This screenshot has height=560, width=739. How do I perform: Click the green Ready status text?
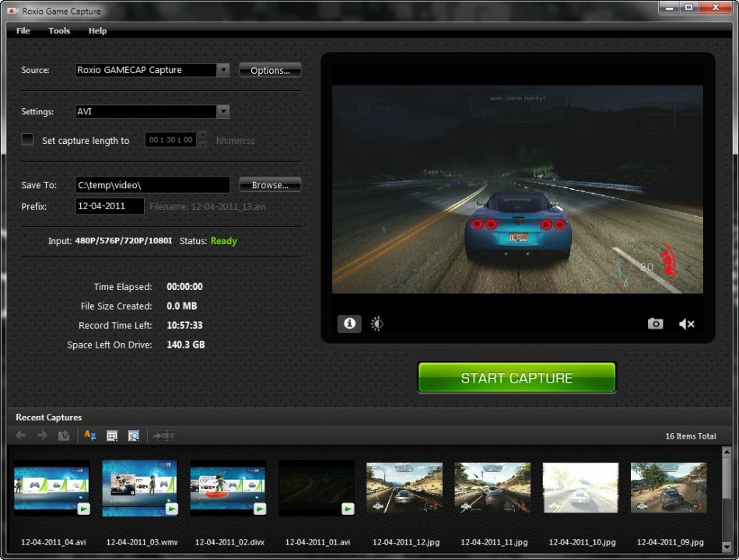coord(223,241)
